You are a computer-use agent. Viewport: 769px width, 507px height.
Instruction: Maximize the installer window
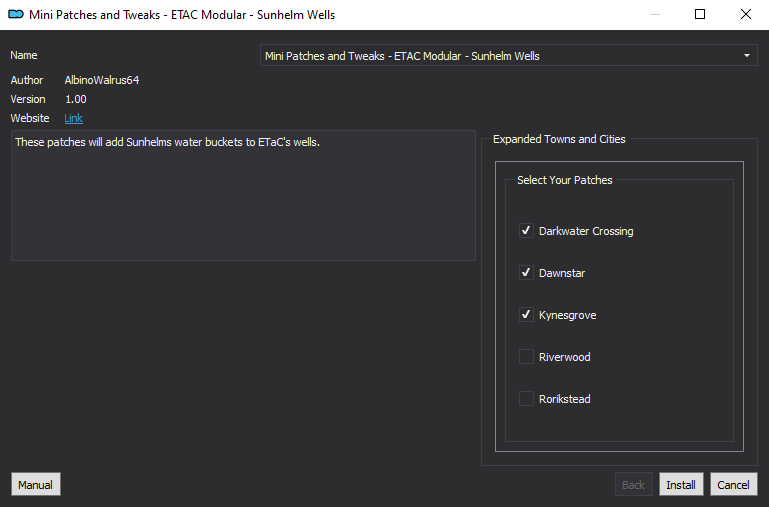[x=700, y=14]
